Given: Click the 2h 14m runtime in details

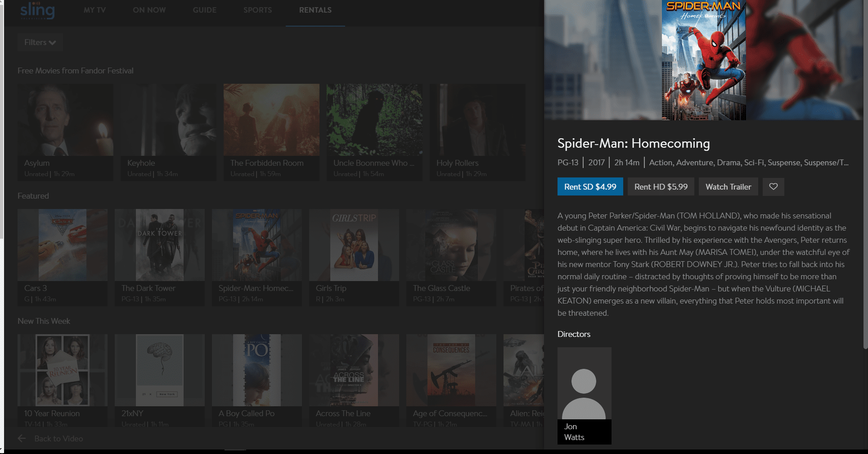Looking at the screenshot, I should (627, 163).
